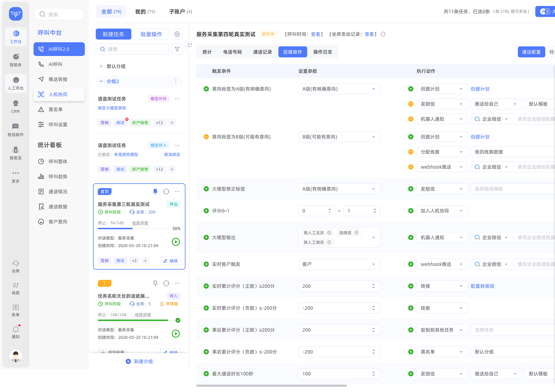This screenshot has height=392, width=555.
Task: Switch to the 我的 (75) tab
Action: tap(145, 11)
